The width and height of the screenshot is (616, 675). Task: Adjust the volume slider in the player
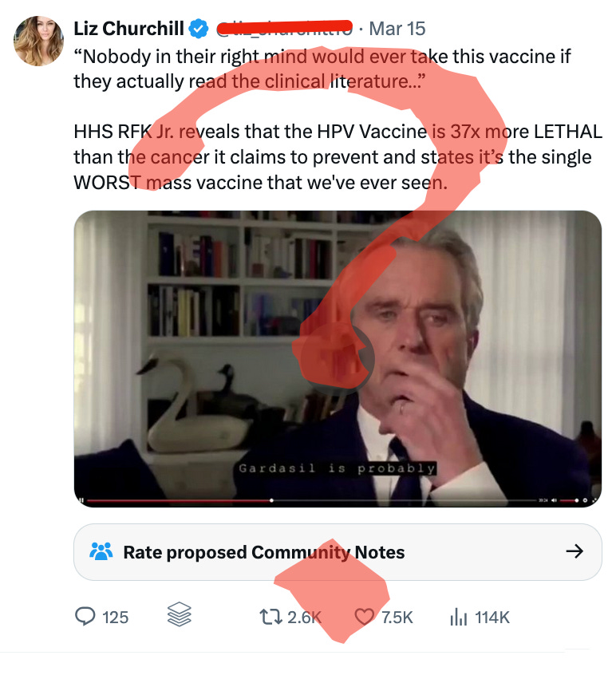click(569, 499)
